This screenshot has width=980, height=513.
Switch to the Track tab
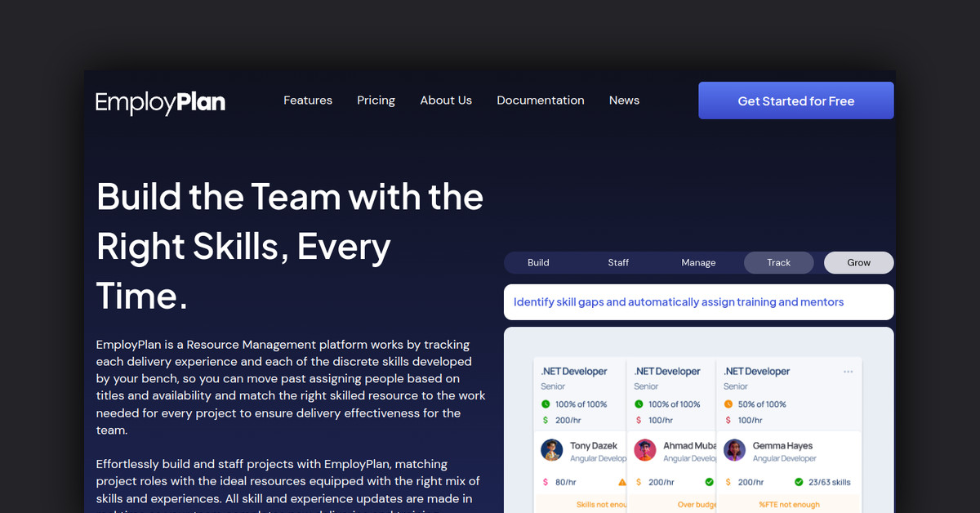pos(778,262)
